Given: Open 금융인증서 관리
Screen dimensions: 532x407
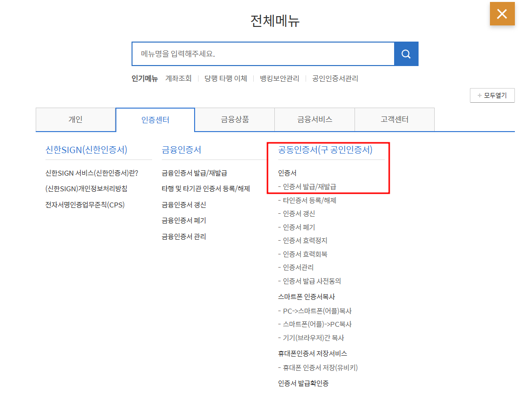Looking at the screenshot, I should 184,237.
